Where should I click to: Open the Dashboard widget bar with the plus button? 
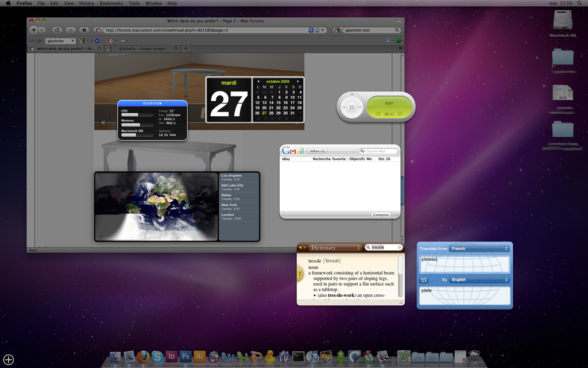(x=8, y=360)
